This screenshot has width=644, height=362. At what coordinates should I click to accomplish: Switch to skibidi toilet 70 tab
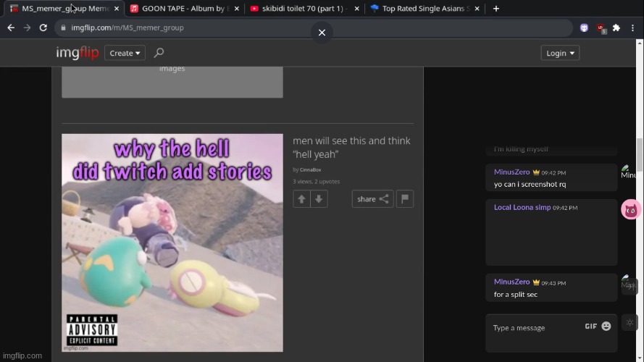pos(304,8)
